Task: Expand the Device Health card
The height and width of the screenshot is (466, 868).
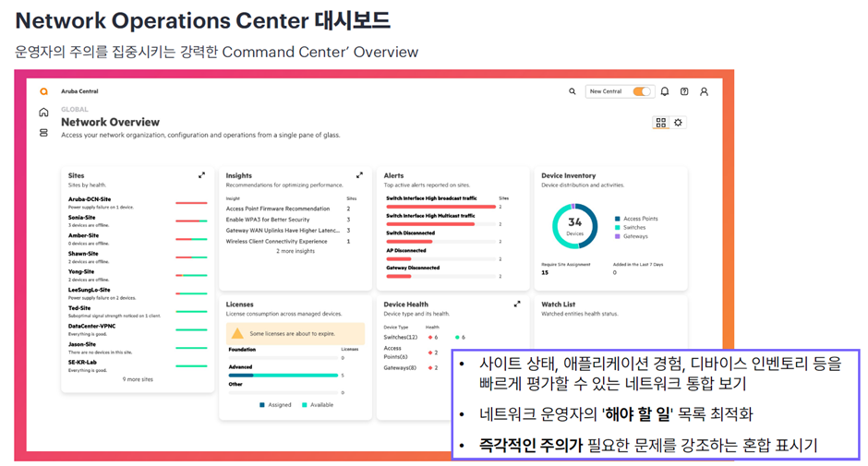Action: point(517,304)
